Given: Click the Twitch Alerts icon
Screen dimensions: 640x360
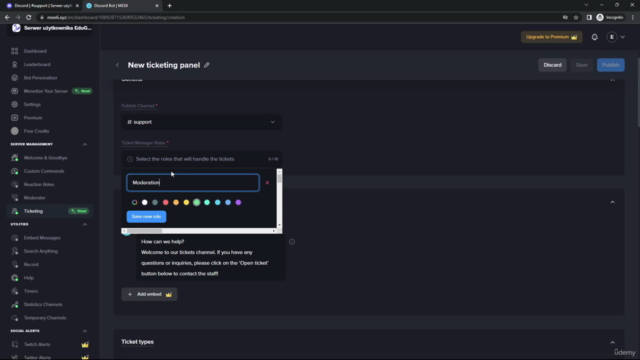Looking at the screenshot, I should 15,344.
